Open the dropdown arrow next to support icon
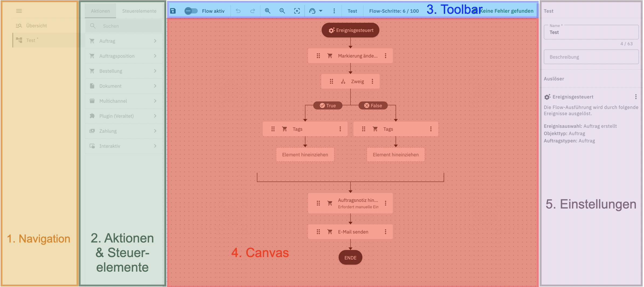Screen dimensions: 644x287 point(321,11)
